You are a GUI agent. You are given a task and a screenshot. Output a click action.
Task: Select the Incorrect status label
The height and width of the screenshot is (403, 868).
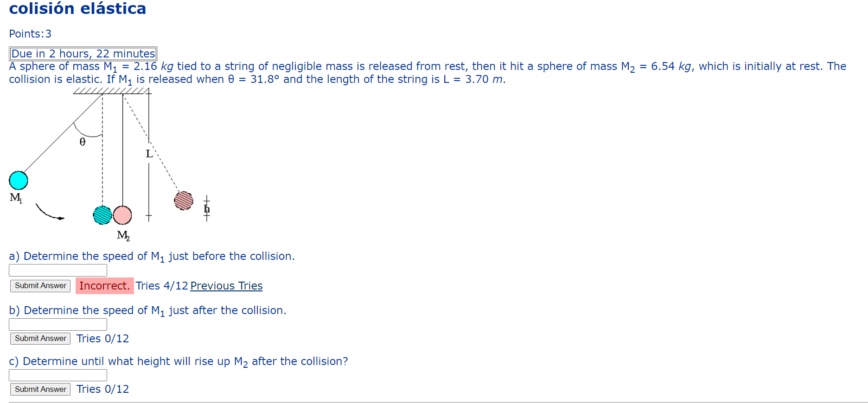(x=104, y=286)
